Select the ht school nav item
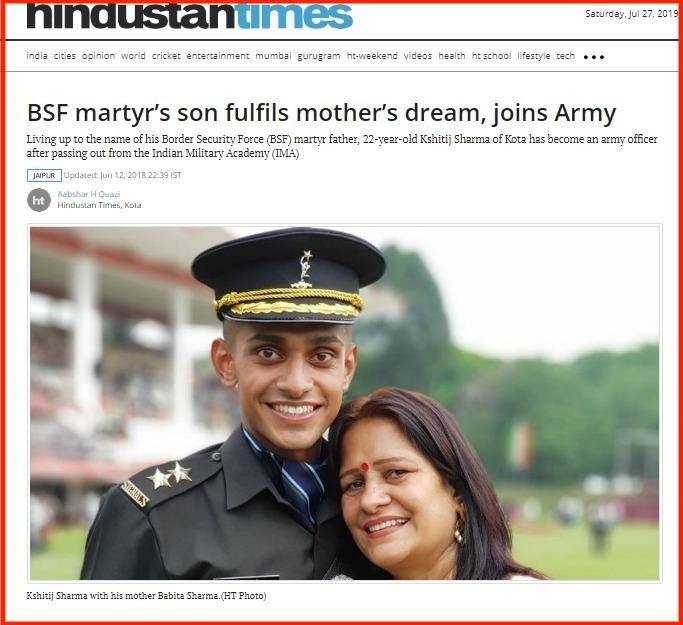683x625 pixels. 491,56
